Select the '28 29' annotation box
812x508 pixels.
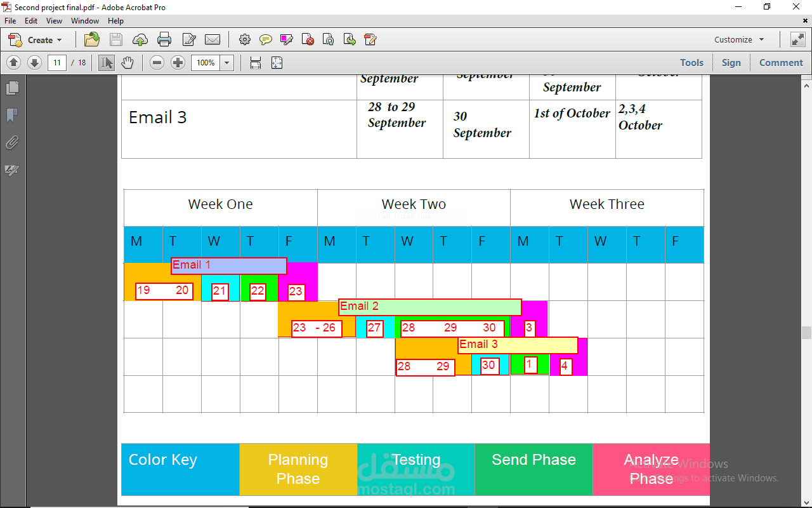coord(426,367)
